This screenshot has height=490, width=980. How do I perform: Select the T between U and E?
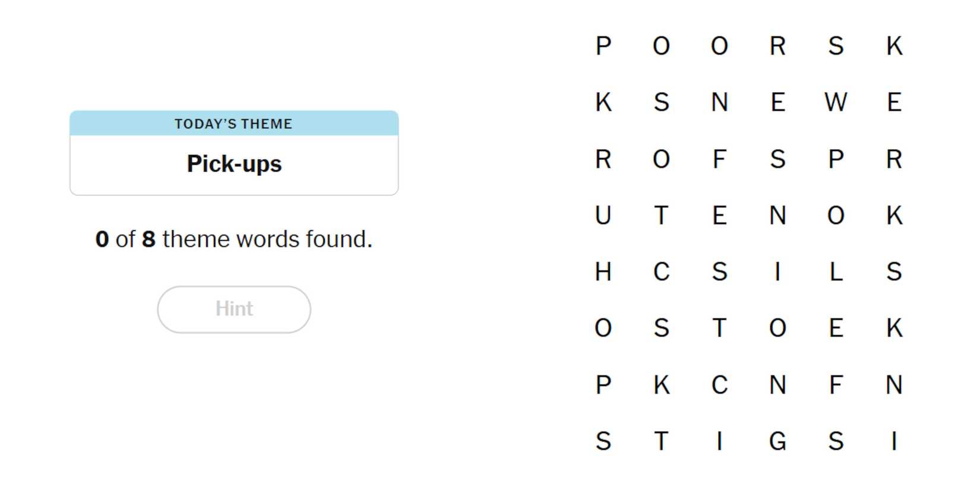pyautogui.click(x=661, y=216)
